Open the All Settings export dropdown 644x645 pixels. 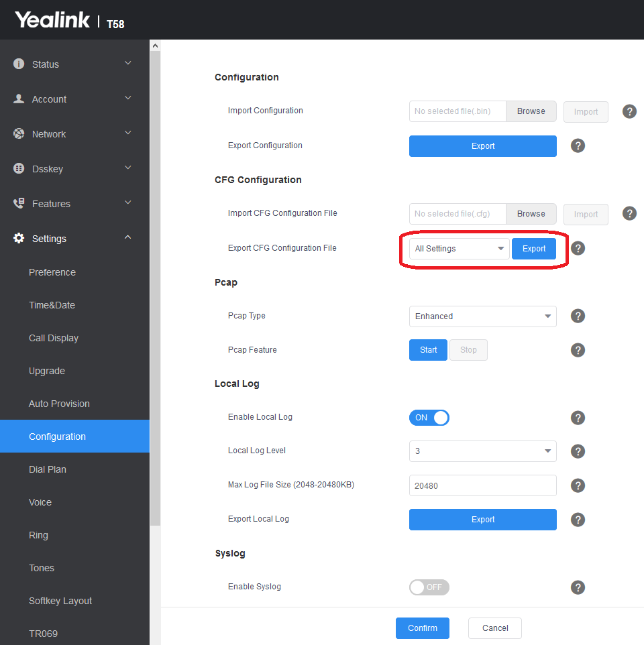459,249
